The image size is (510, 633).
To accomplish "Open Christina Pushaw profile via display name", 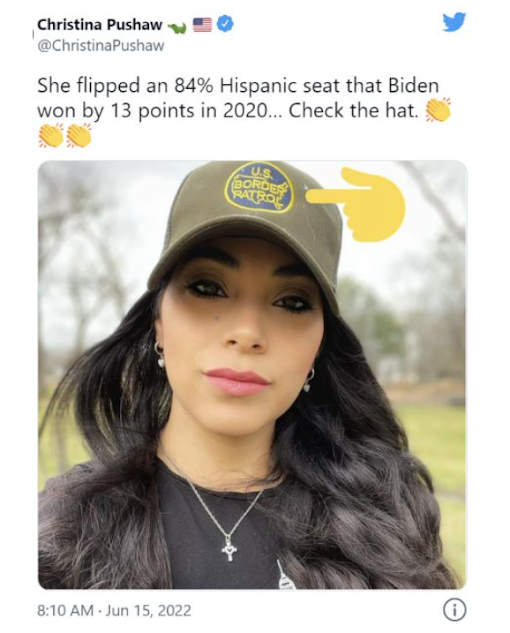I will pos(99,25).
